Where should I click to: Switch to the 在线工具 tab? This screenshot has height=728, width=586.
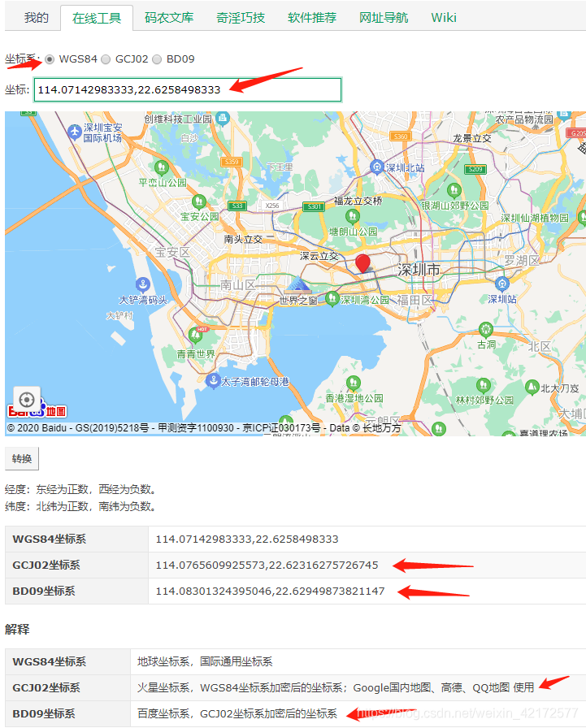[97, 18]
